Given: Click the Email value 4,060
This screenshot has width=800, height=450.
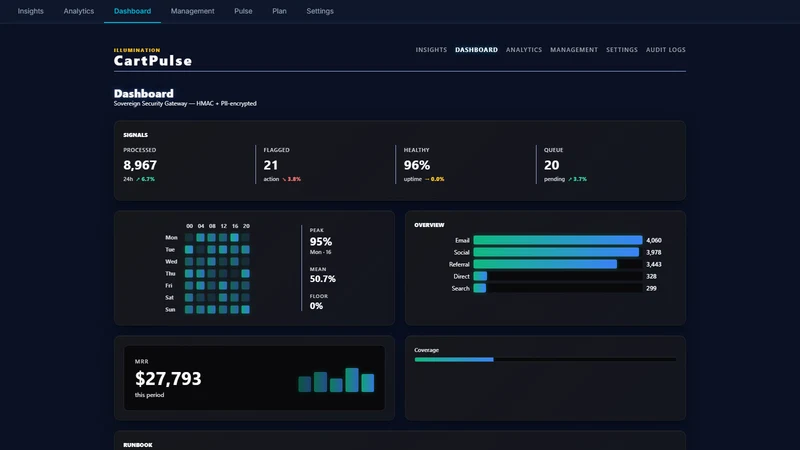Looking at the screenshot, I should click(x=654, y=240).
